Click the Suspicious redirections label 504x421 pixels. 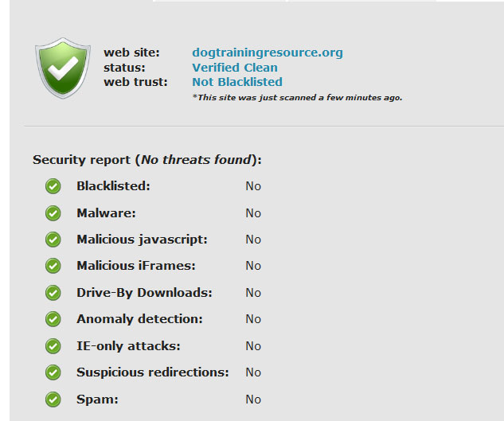click(153, 372)
